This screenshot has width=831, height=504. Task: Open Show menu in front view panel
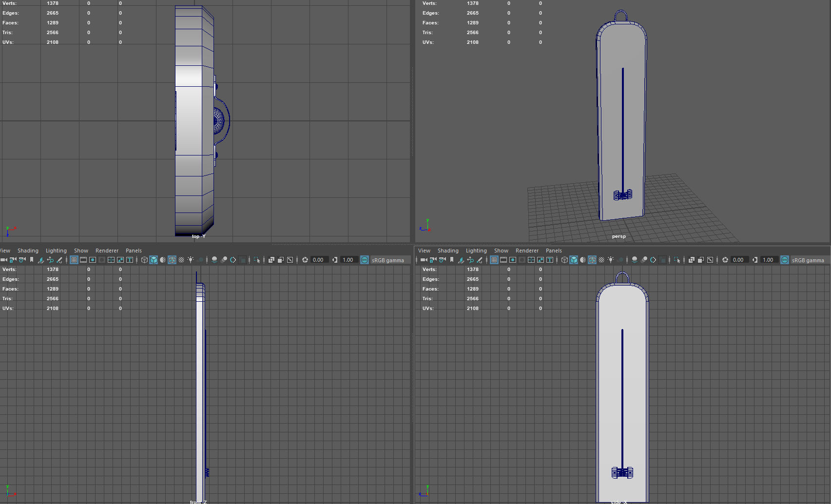tap(81, 251)
